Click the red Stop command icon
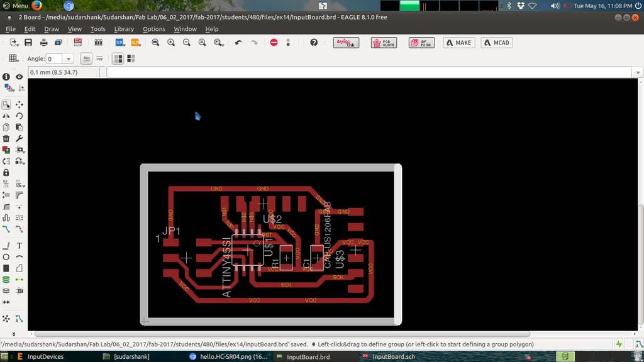Viewport: 644px width, 362px height. (x=274, y=42)
